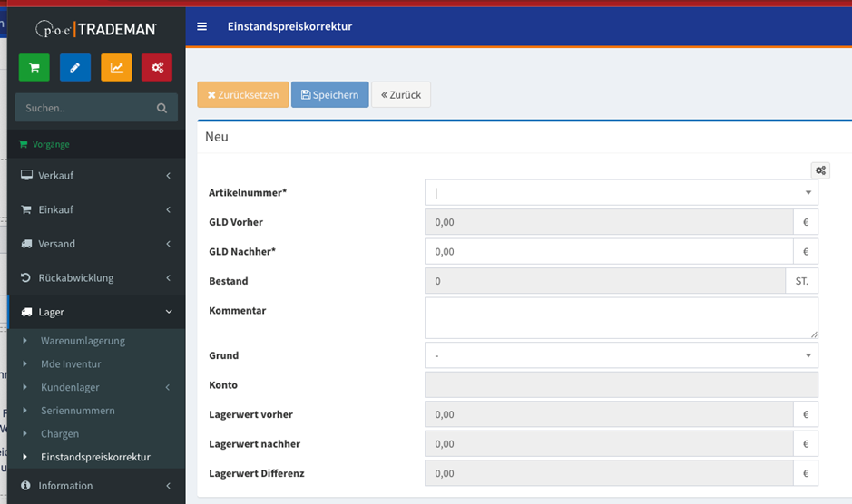Click the Lager truck icon
This screenshot has height=504, width=852.
point(26,312)
